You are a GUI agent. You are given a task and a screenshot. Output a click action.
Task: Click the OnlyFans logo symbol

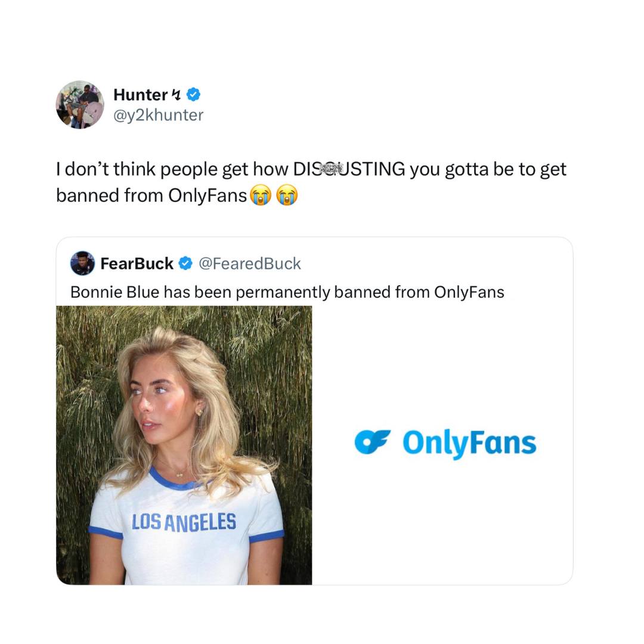coord(372,442)
